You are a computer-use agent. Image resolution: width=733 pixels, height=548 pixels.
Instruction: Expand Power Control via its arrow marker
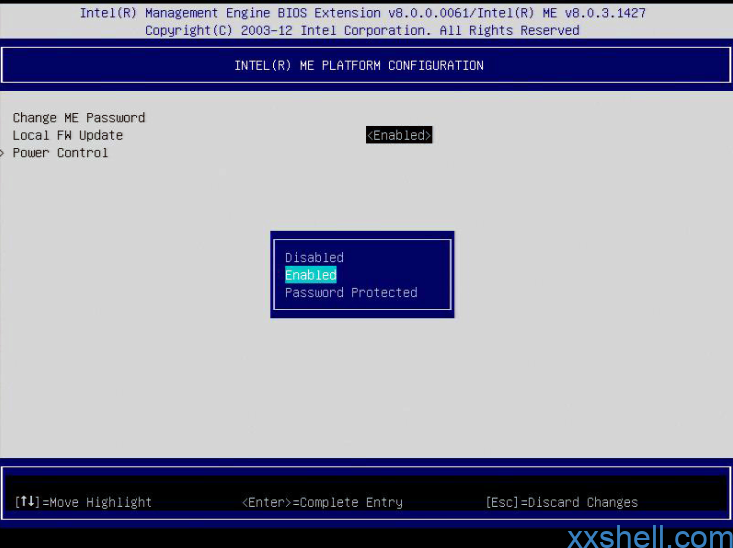[x=2, y=153]
